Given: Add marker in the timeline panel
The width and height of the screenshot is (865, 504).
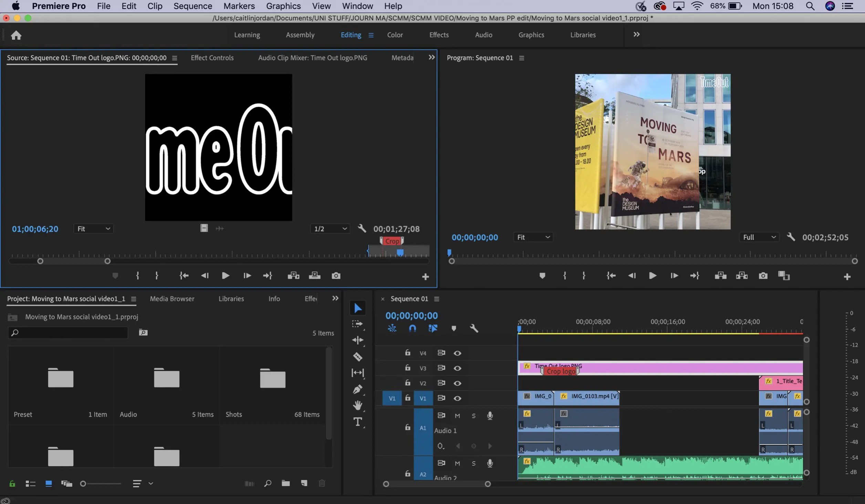Looking at the screenshot, I should pyautogui.click(x=454, y=328).
